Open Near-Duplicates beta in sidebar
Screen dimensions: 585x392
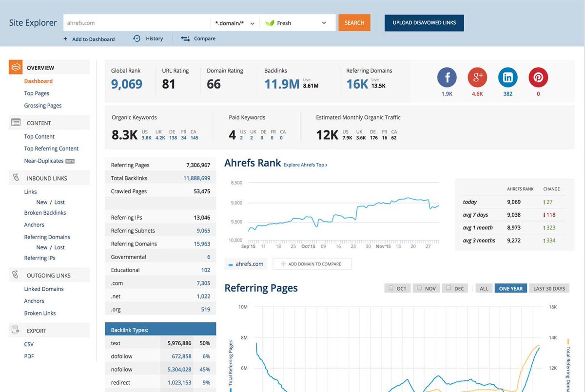tap(49, 161)
